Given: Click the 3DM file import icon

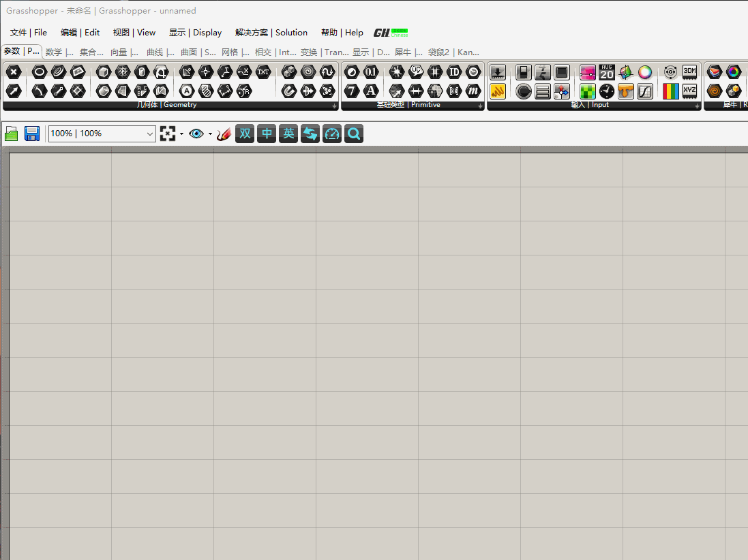Looking at the screenshot, I should [690, 72].
